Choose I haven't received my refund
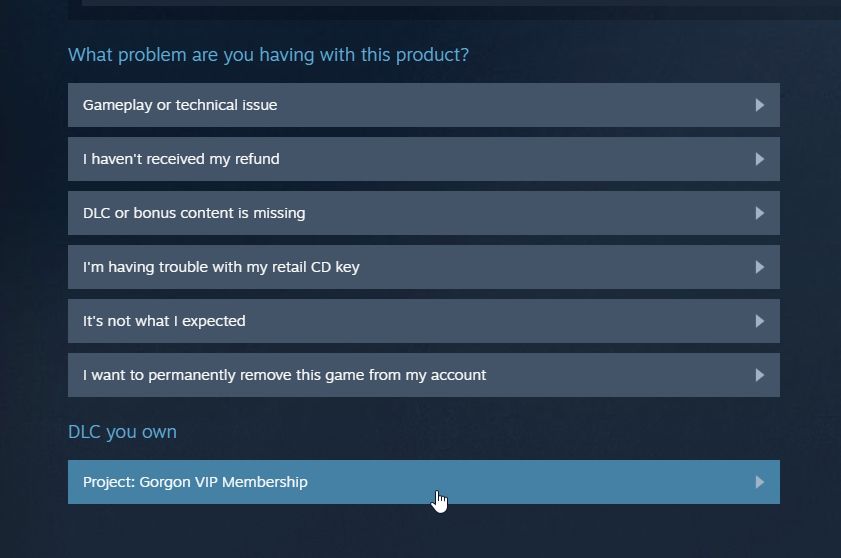This screenshot has width=841, height=558. click(181, 159)
